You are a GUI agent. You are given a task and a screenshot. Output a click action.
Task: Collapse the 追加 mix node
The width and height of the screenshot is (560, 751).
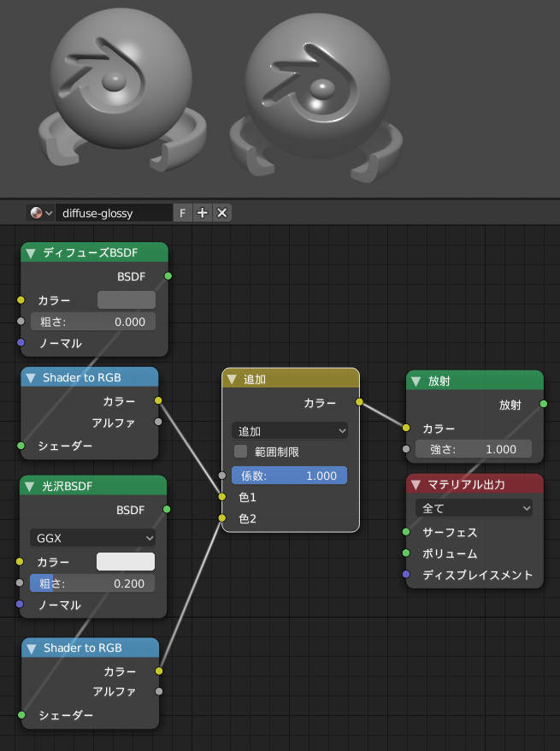pos(233,379)
